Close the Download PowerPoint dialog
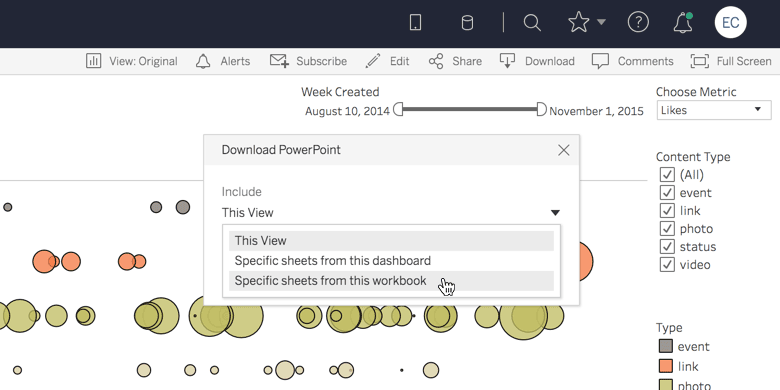Screen dimensions: 780x390 click(564, 150)
